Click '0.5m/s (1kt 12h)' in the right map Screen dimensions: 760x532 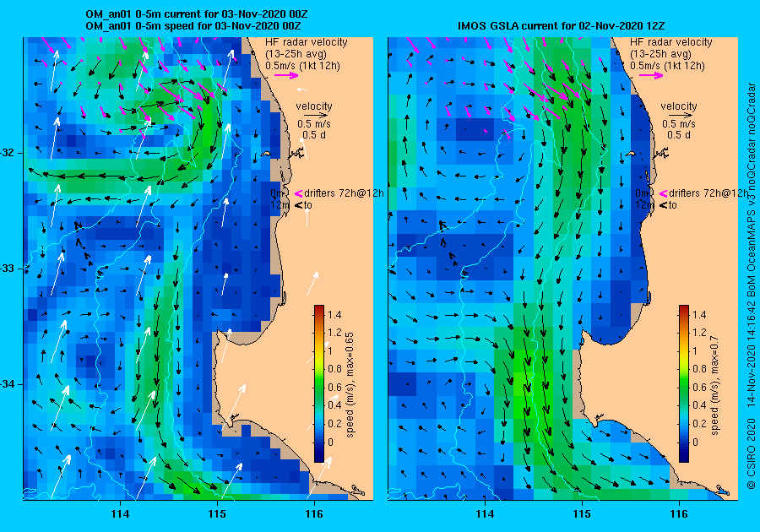pyautogui.click(x=667, y=65)
